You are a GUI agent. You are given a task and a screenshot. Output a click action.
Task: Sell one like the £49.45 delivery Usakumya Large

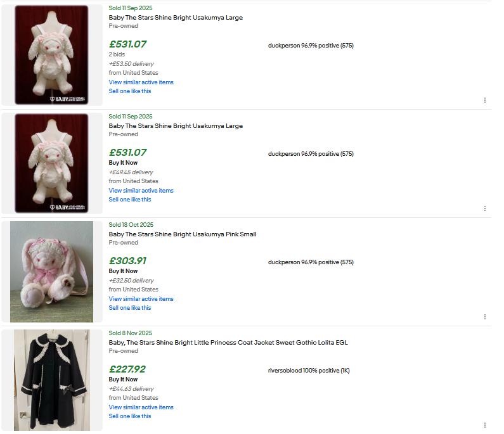click(x=130, y=200)
